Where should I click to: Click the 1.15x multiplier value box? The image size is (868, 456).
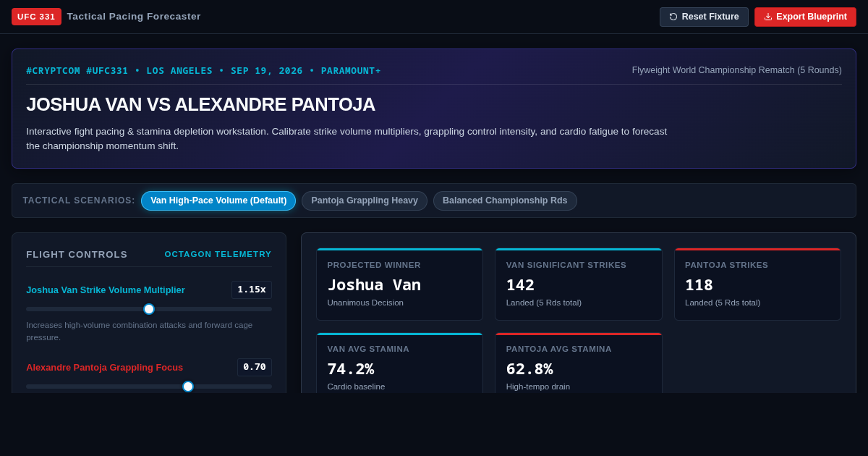point(252,290)
